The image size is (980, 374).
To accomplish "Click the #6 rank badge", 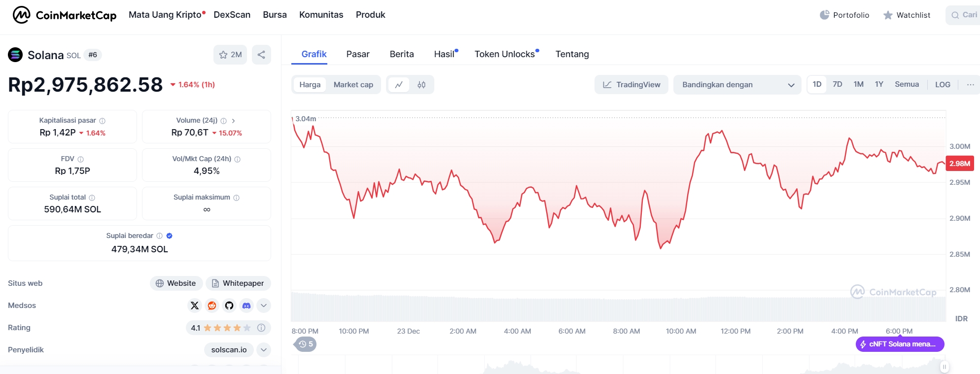I will [x=93, y=55].
